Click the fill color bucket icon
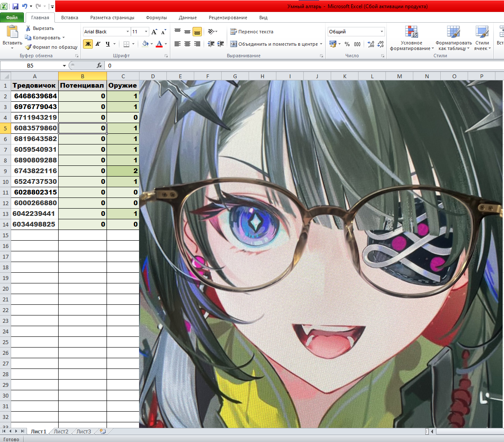Screen dimensions: 504x442 click(x=145, y=44)
